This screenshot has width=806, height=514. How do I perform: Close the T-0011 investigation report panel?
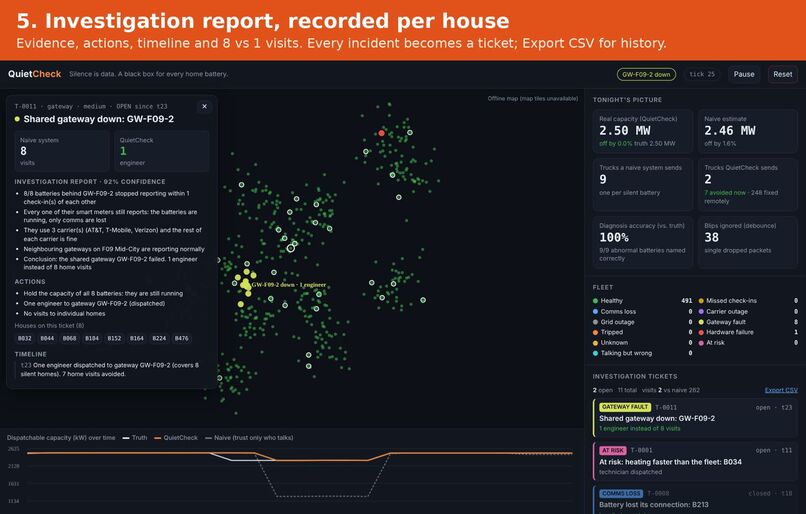204,106
